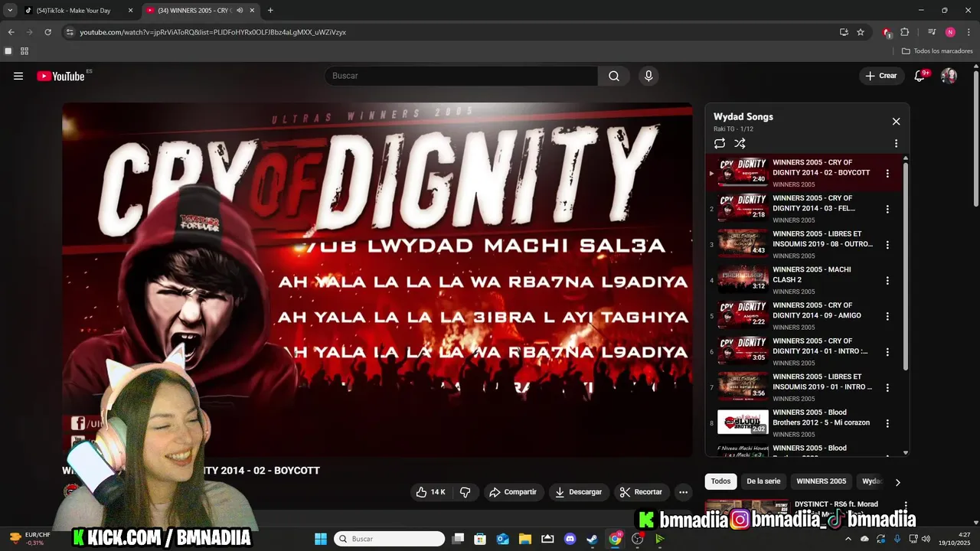Click the Compartir share button

point(513,492)
